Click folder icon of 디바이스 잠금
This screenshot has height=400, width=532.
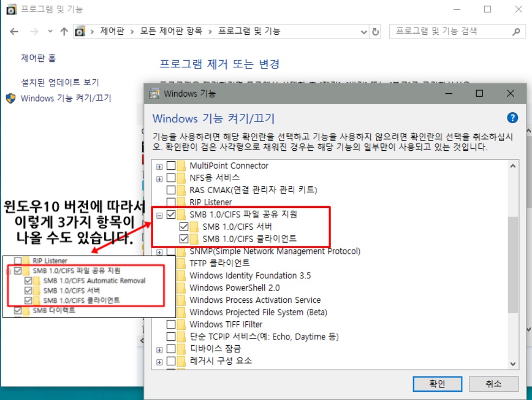point(181,349)
